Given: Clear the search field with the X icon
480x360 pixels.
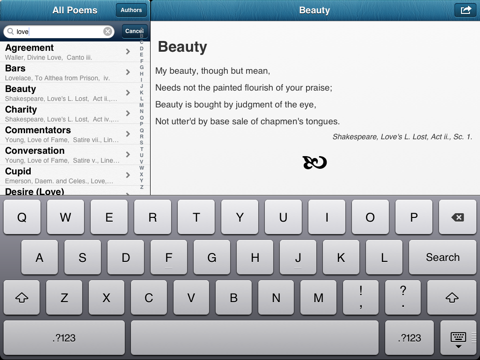Looking at the screenshot, I should tap(107, 31).
